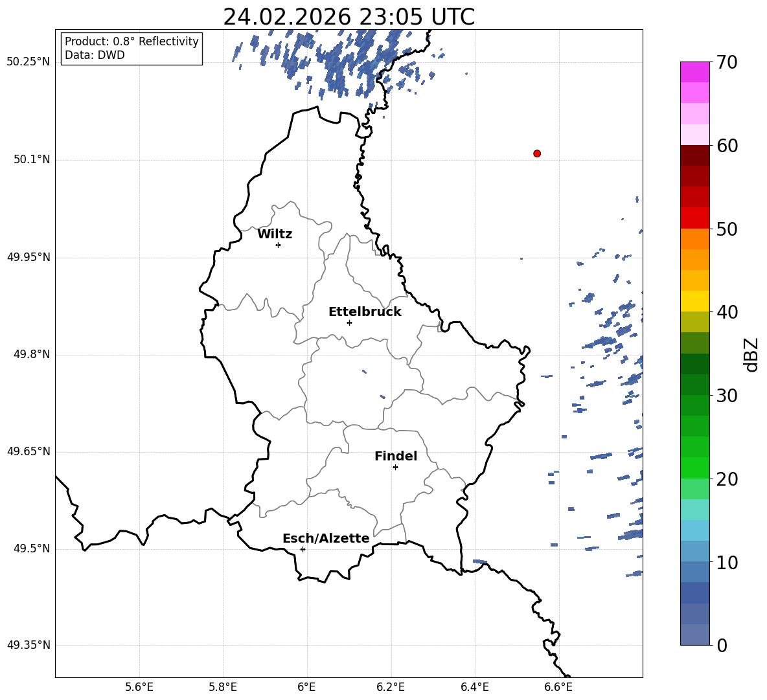Click the title 24.02.2026 23:05 UTC
767x700 pixels.
(349, 17)
